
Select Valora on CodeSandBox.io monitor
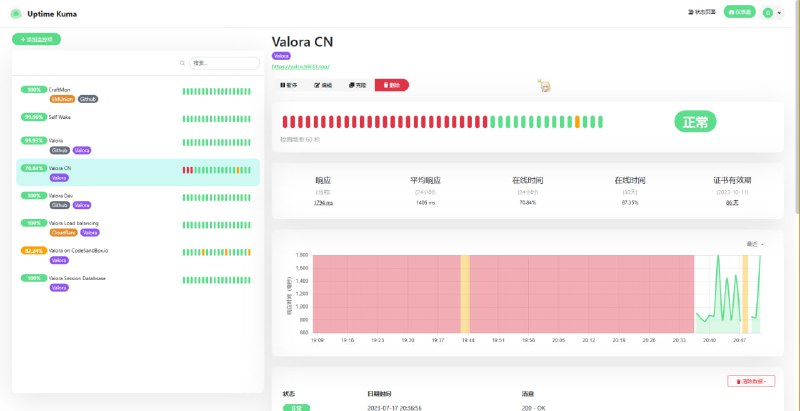(138, 255)
